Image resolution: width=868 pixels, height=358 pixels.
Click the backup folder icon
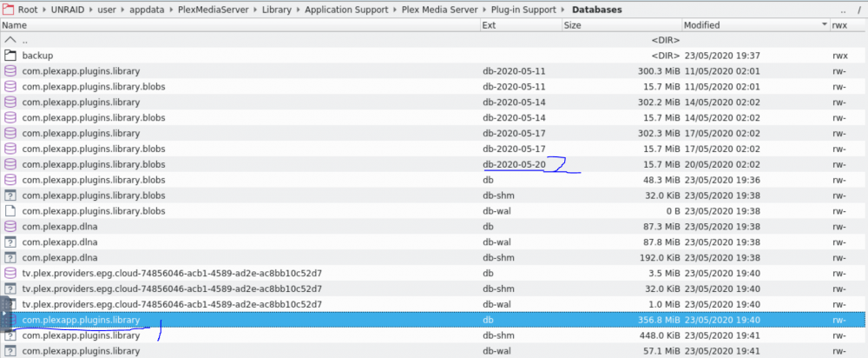(10, 56)
